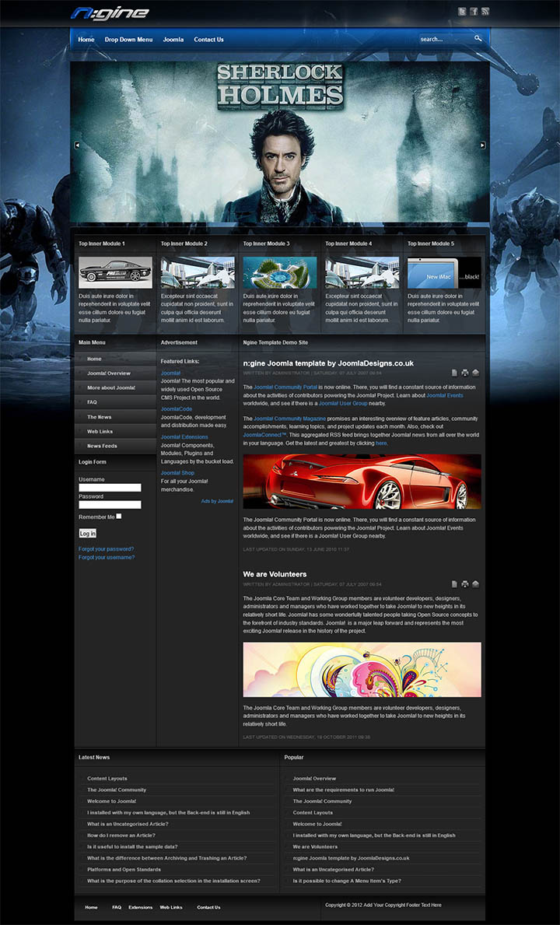
Task: Click the n:gine logo
Action: click(x=110, y=12)
